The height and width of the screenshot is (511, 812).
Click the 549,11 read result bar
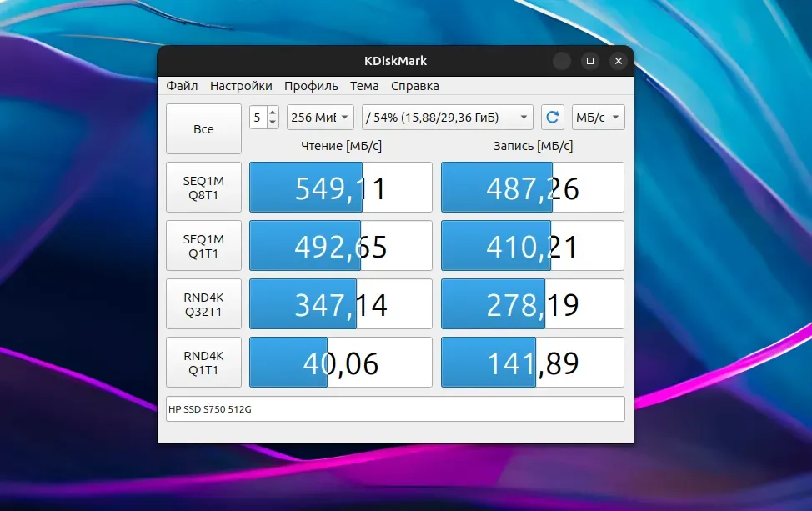click(x=341, y=188)
